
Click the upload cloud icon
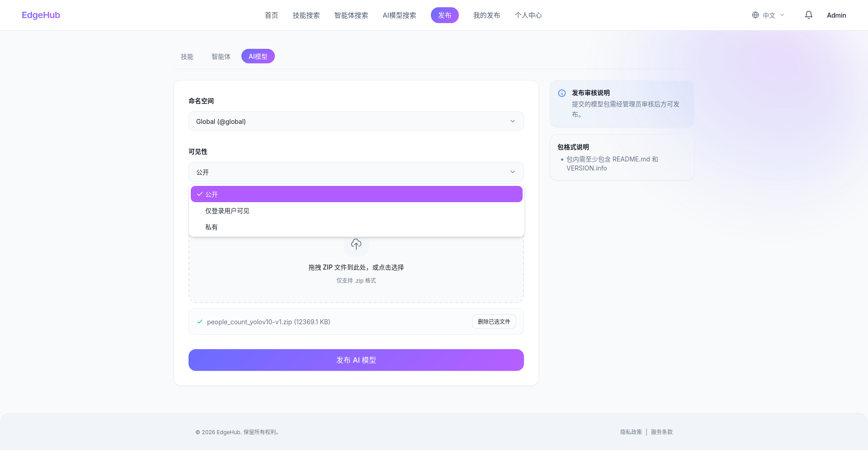coord(356,244)
